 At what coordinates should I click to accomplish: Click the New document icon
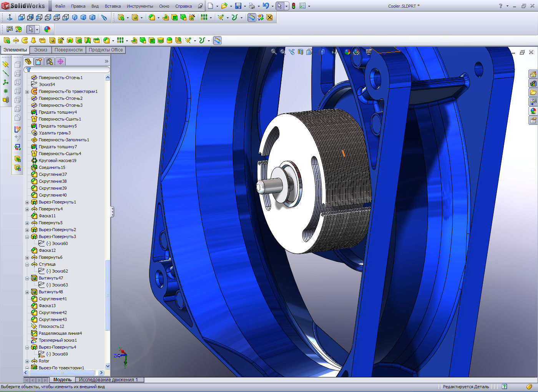point(211,6)
